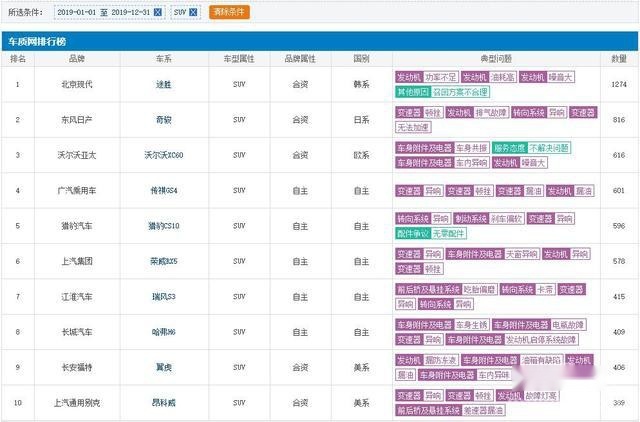Click the 车身附件及电器 车内异味 tag
640x422 pixels.
[465, 375]
